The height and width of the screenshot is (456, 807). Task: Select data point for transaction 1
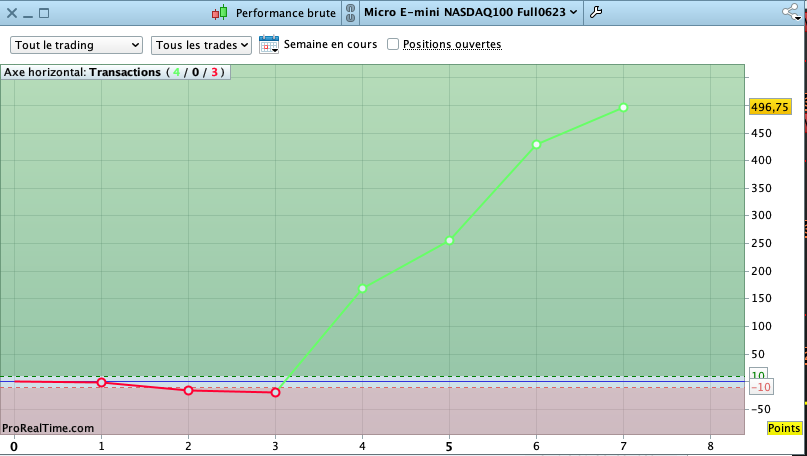(101, 382)
